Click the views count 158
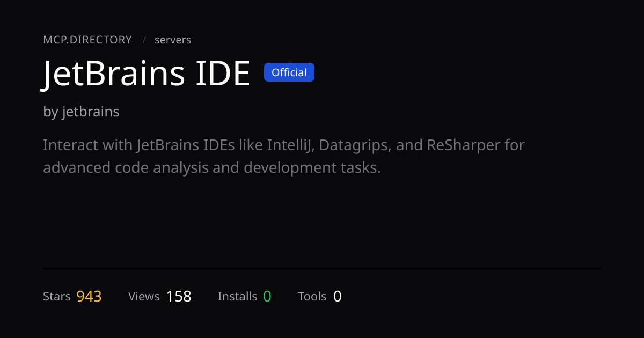This screenshot has width=644, height=338. pyautogui.click(x=179, y=296)
